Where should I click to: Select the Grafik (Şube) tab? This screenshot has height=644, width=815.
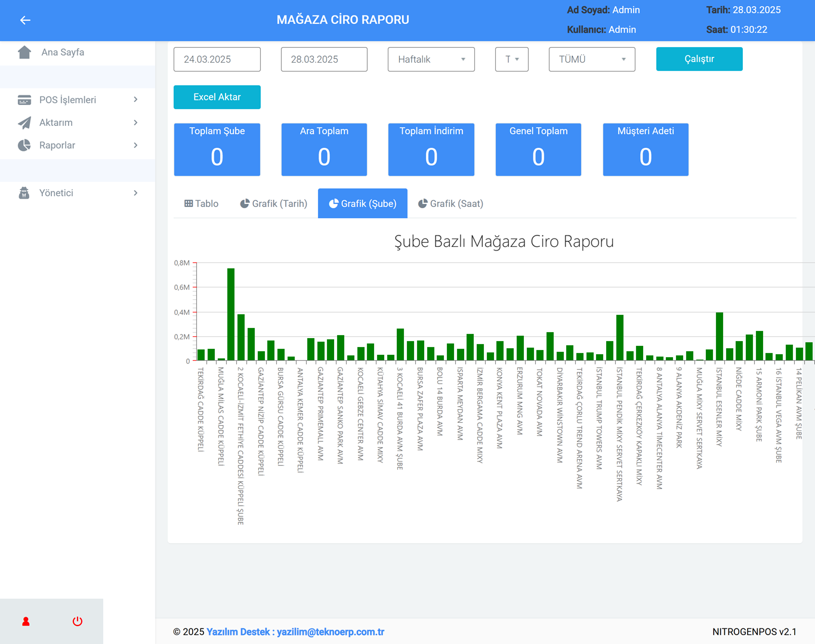click(363, 204)
